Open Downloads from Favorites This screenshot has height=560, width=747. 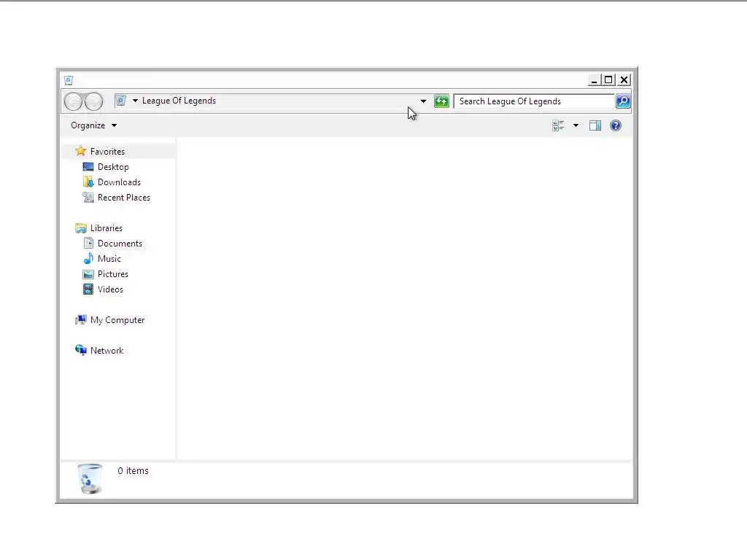click(119, 182)
